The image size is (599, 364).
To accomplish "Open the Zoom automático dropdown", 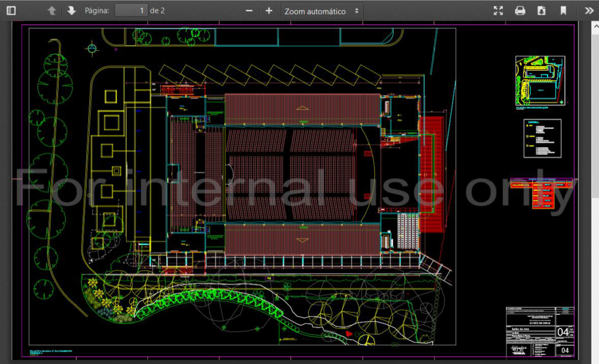I will tap(322, 11).
